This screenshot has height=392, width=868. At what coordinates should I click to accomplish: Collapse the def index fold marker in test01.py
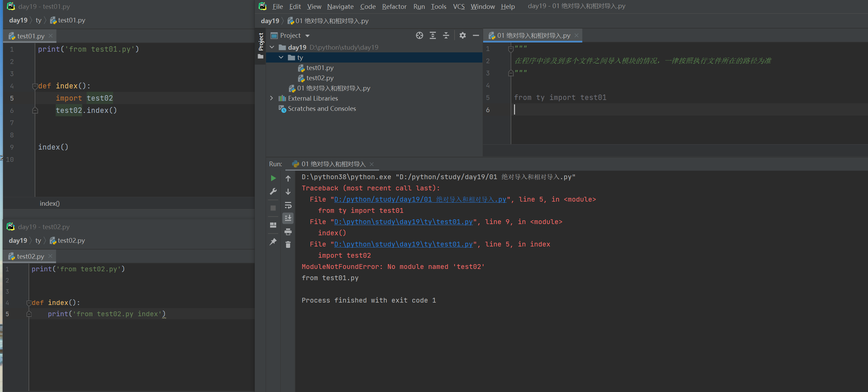point(35,86)
